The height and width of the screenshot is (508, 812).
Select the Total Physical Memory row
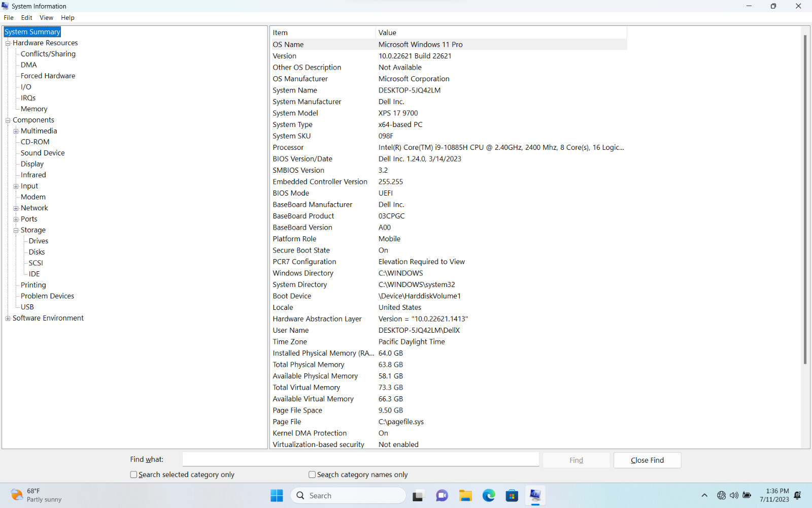[x=449, y=365]
